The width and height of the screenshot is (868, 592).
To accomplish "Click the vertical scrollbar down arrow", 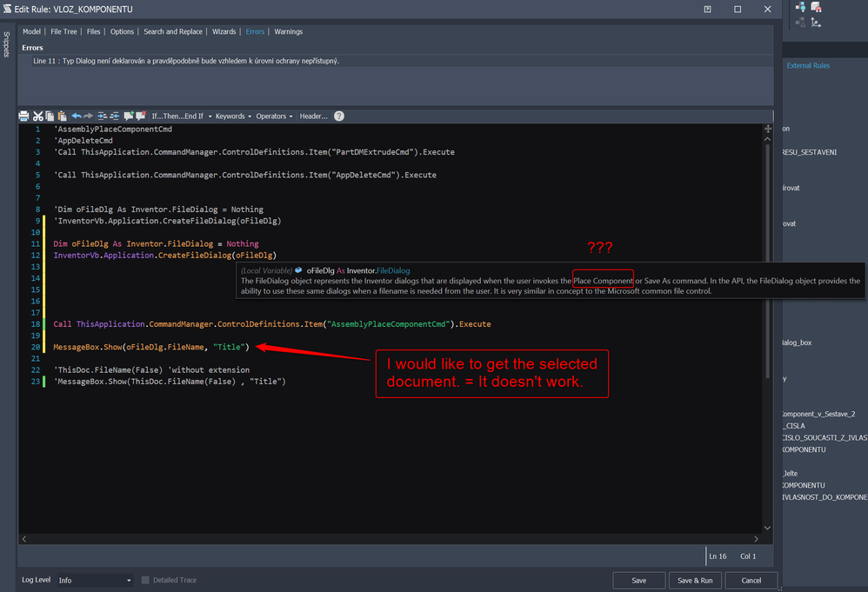I will (x=767, y=528).
